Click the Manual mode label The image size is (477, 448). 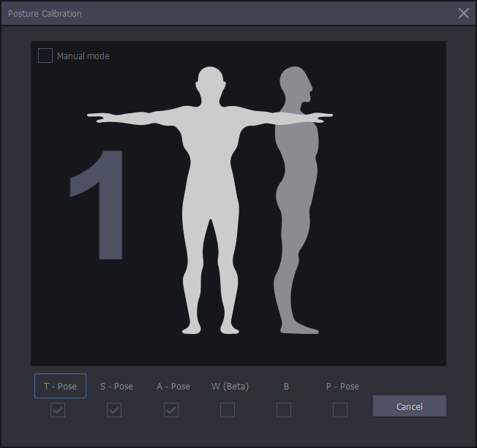point(83,56)
